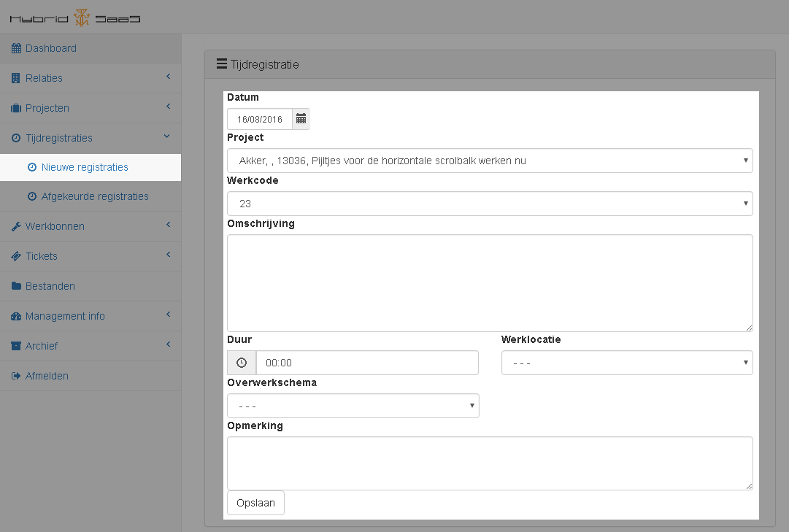Viewport: 789px width, 532px height.
Task: Open the Werklocatie dropdown
Action: [x=626, y=363]
